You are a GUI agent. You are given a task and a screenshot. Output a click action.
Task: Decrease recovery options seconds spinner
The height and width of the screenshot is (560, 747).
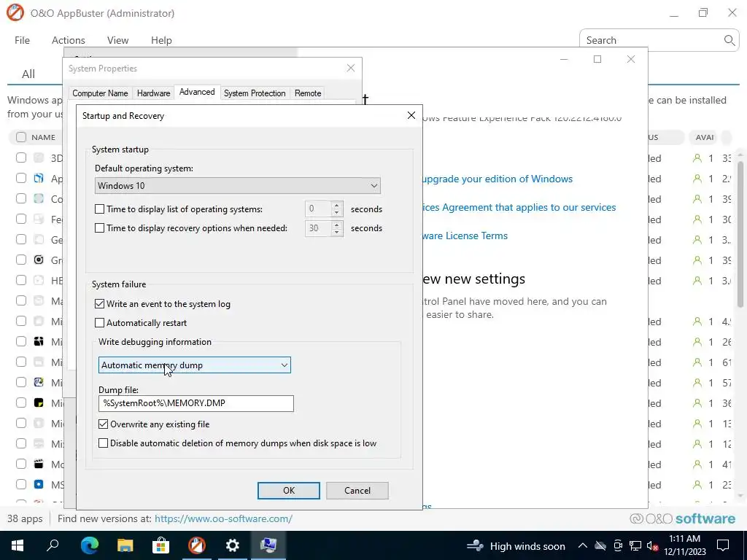point(337,232)
